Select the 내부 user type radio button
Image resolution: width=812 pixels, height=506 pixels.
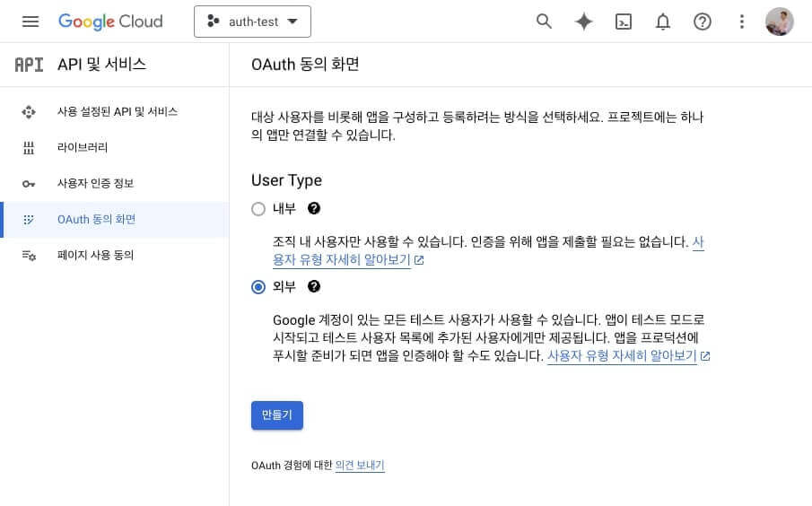click(258, 209)
